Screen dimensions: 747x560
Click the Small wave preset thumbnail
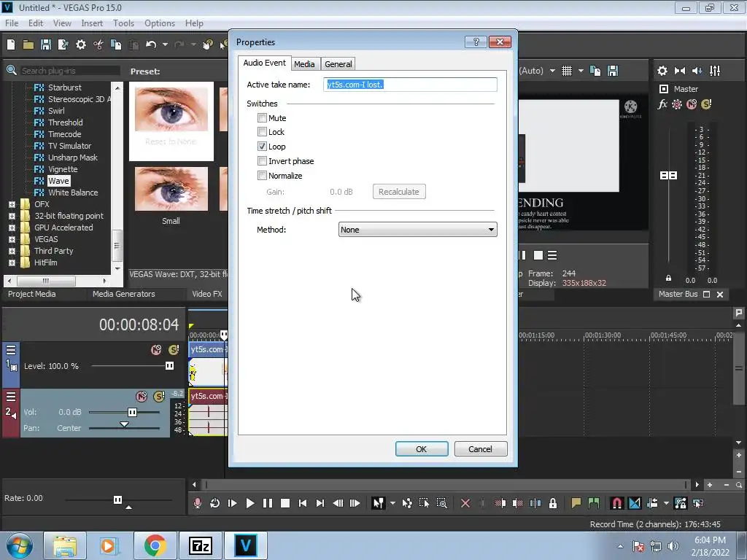171,189
